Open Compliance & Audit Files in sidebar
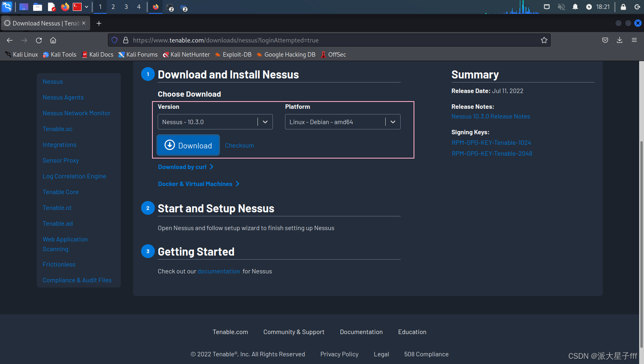Screen dimensions: 644x364 click(x=77, y=280)
